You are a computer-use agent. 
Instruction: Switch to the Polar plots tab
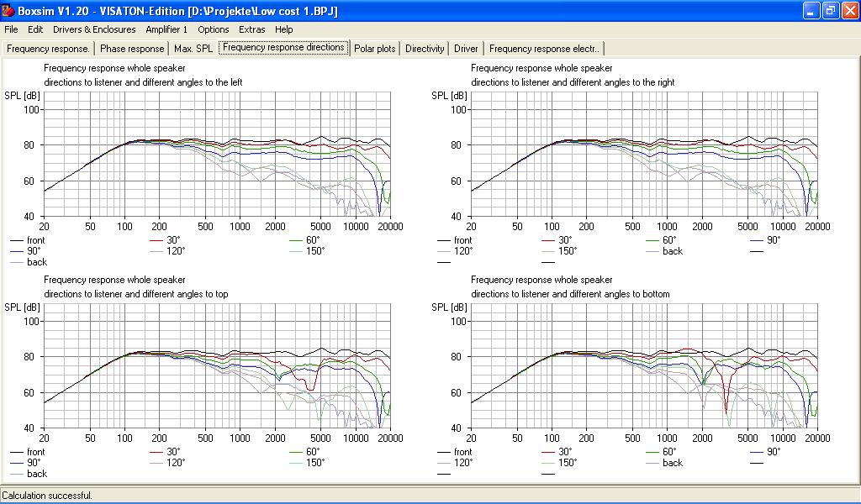[375, 49]
